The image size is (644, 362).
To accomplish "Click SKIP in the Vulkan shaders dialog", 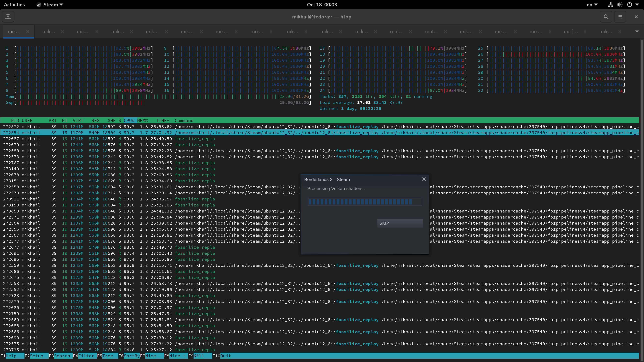I will pyautogui.click(x=400, y=223).
